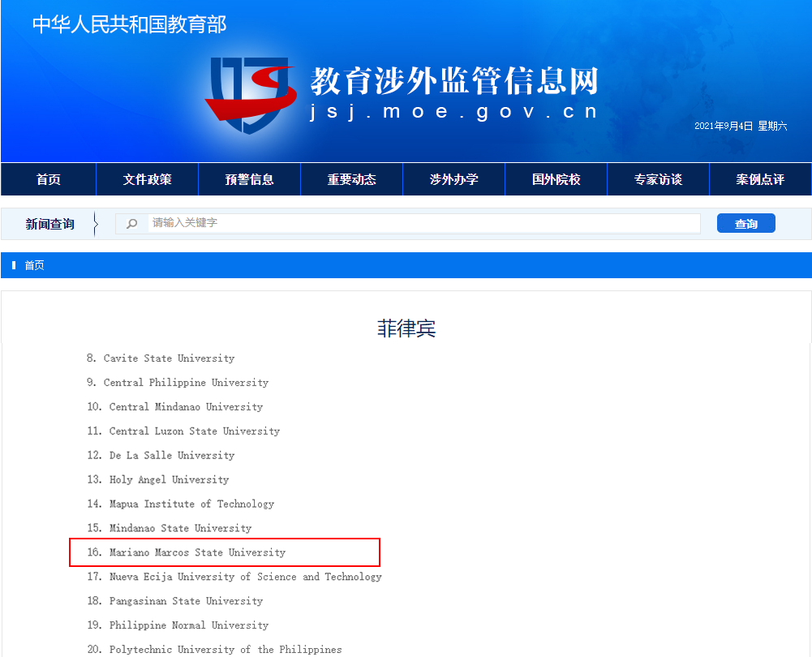Click the 首页 breadcrumb link

point(34,265)
